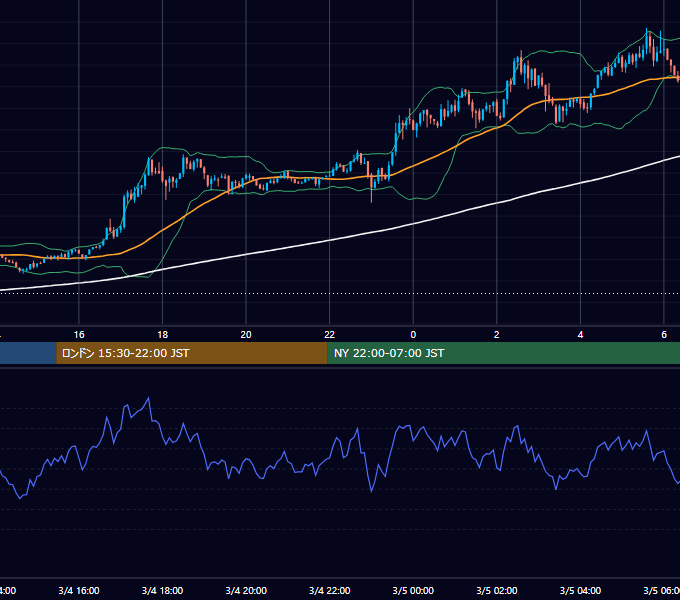Click the hour label 0 on price chart axis

[413, 334]
